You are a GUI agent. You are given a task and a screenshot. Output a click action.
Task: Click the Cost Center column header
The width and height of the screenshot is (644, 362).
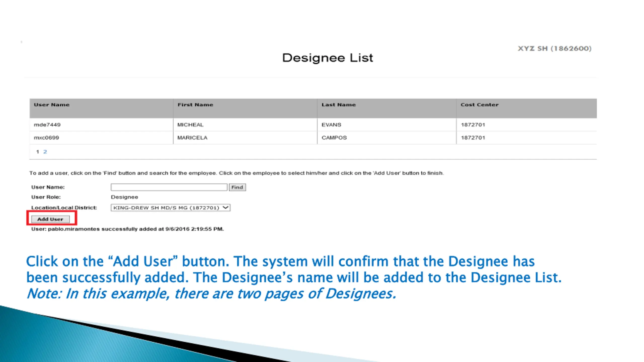pyautogui.click(x=527, y=108)
